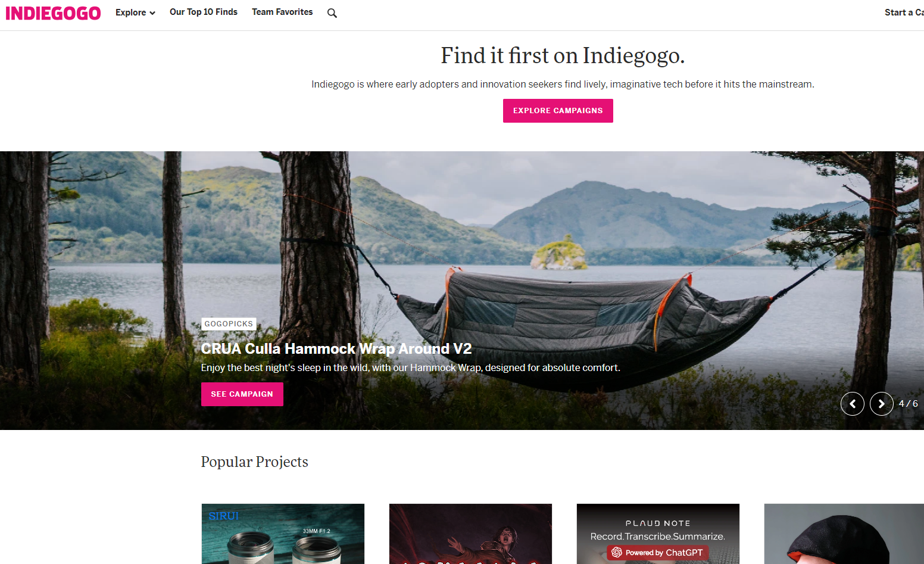Click the SIRUI brand logo on card
This screenshot has height=564, width=924.
pos(223,516)
